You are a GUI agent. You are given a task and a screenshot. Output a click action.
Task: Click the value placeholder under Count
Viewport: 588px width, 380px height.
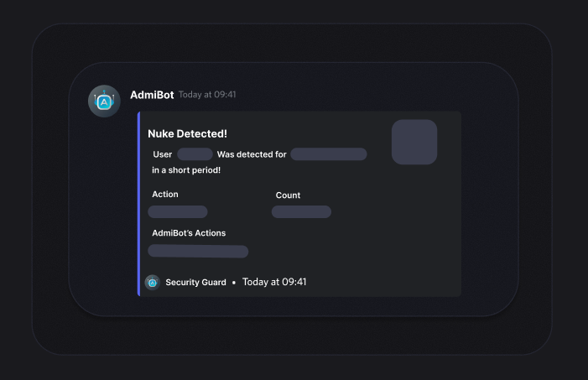click(x=301, y=211)
